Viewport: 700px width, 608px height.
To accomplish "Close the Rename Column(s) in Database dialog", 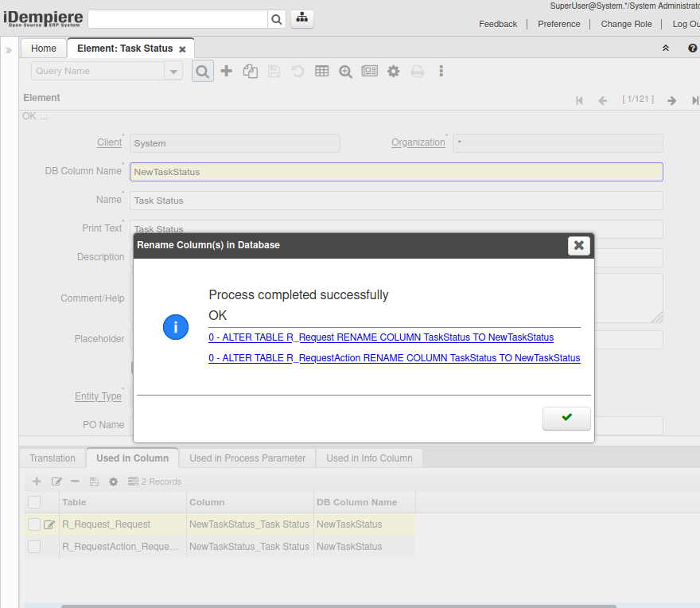I will point(579,245).
